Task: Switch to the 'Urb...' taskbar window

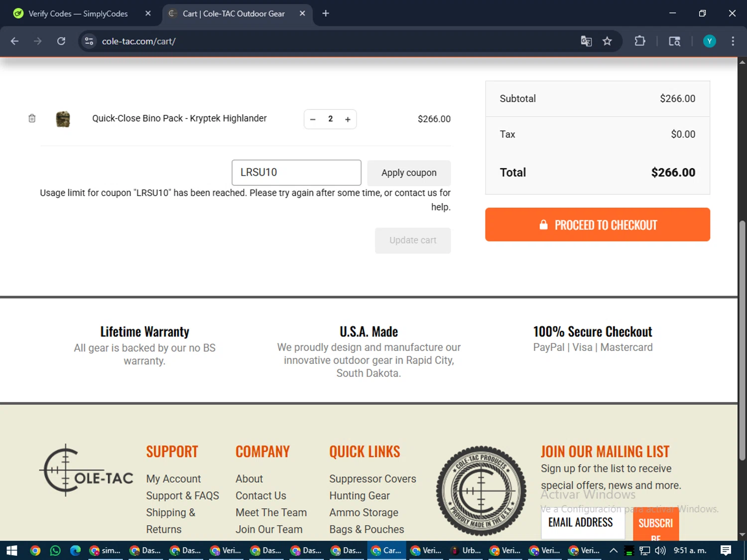Action: (x=466, y=551)
